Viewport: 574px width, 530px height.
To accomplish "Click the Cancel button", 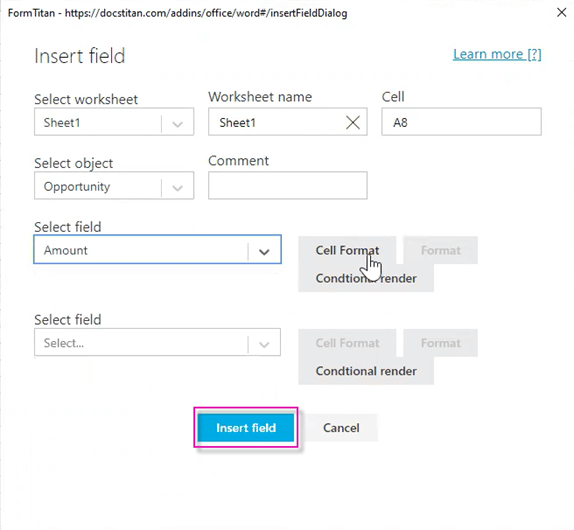I will (x=341, y=428).
